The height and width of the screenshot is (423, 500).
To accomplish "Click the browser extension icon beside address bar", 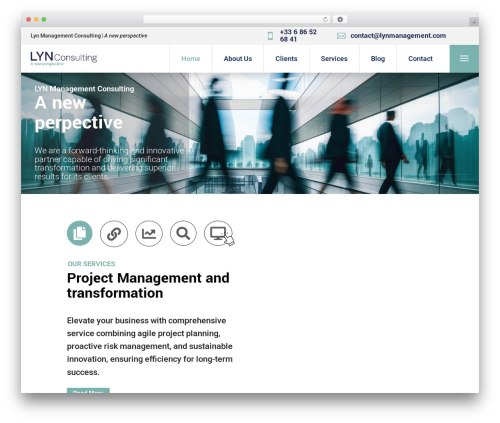I will click(340, 20).
